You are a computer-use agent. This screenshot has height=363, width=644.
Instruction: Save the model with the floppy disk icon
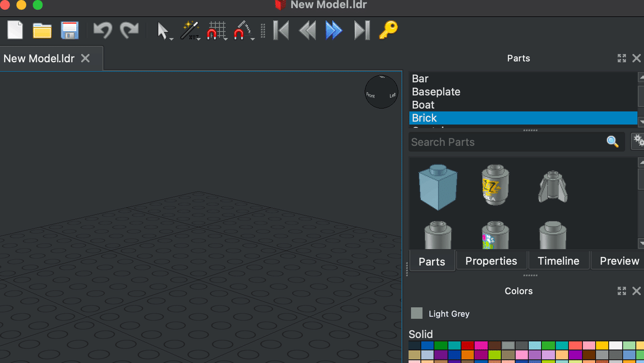(x=70, y=31)
